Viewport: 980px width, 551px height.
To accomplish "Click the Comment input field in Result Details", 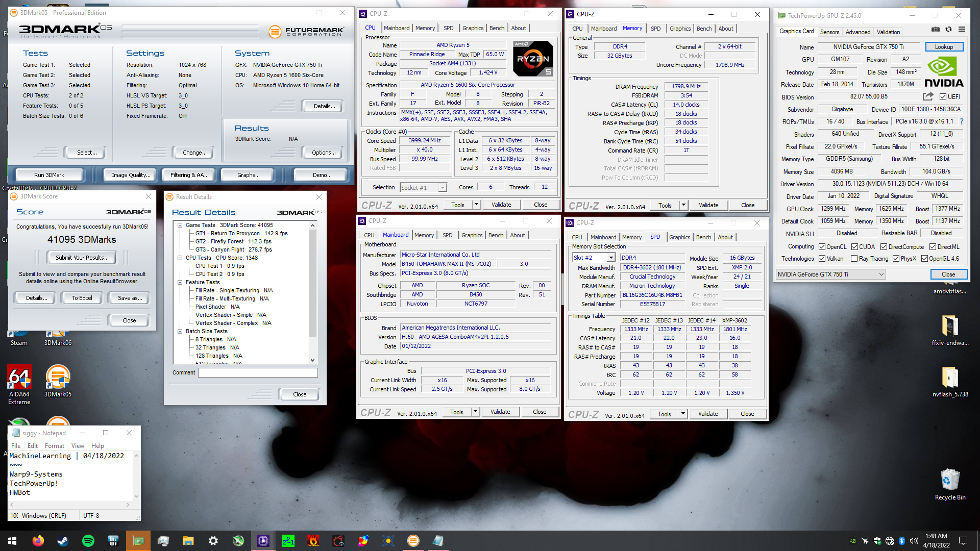I will pyautogui.click(x=258, y=373).
